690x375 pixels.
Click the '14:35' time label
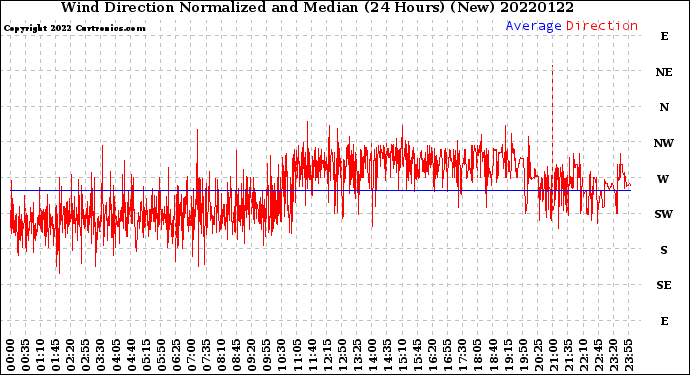tap(387, 356)
